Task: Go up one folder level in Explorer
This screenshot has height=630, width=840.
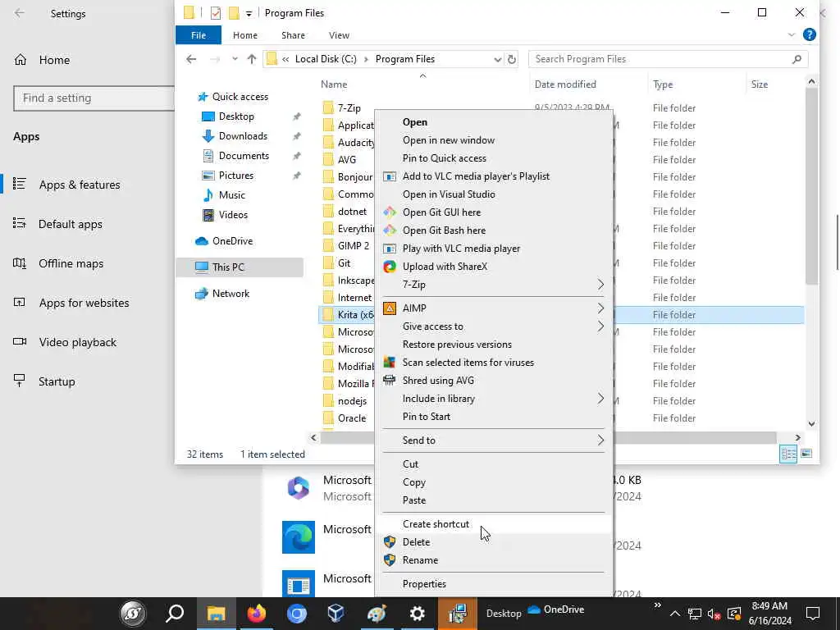Action: (x=252, y=59)
